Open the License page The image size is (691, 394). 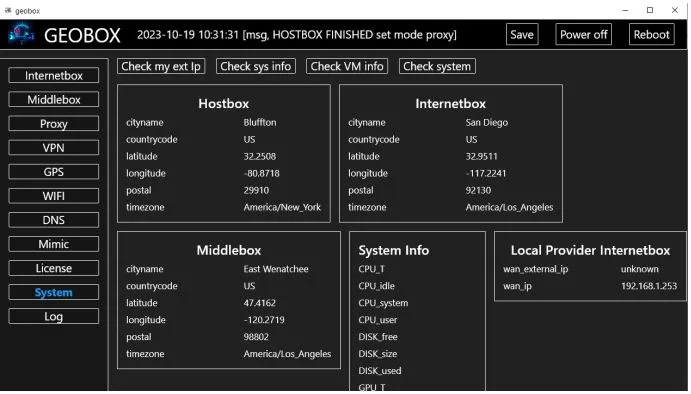point(54,268)
